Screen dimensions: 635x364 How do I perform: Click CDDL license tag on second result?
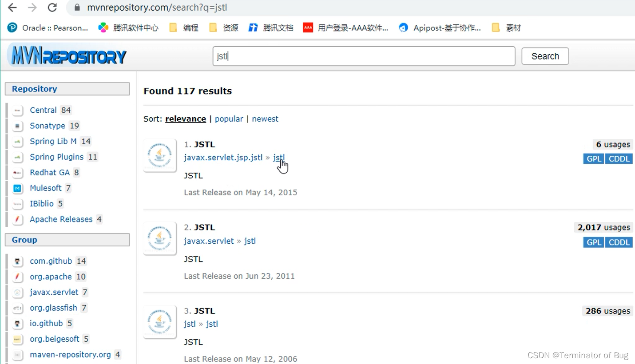click(x=619, y=242)
